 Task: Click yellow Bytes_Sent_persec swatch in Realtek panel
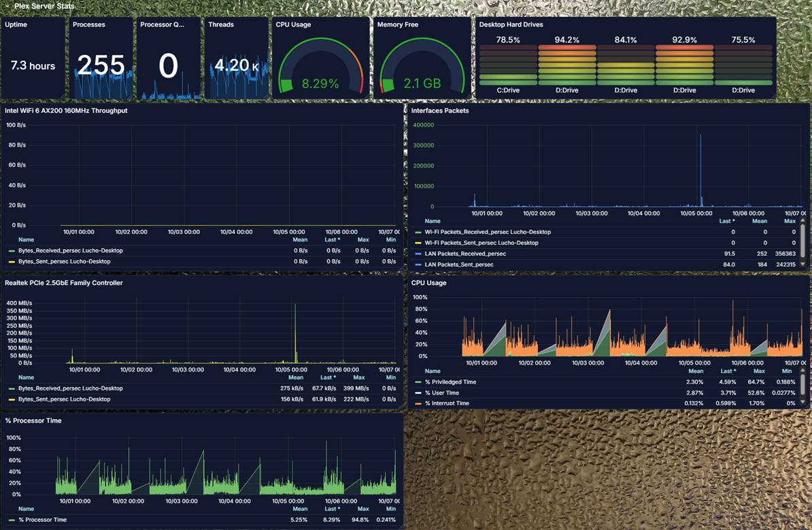pos(12,399)
